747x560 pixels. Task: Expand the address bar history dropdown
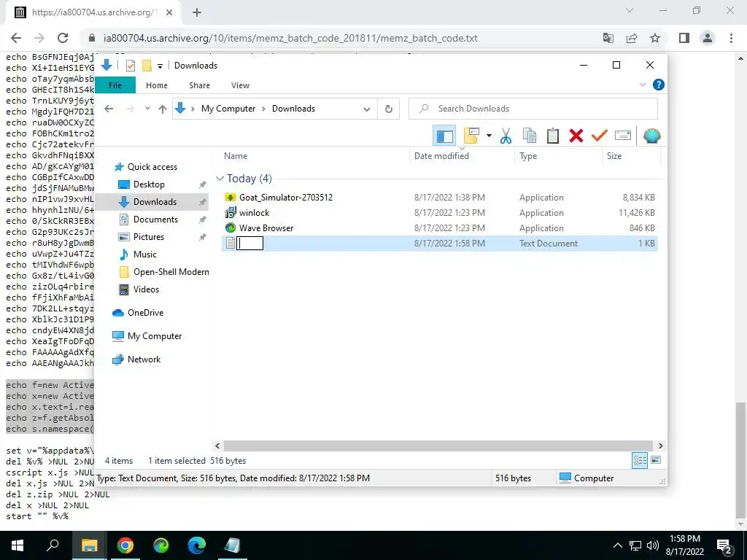[366, 109]
